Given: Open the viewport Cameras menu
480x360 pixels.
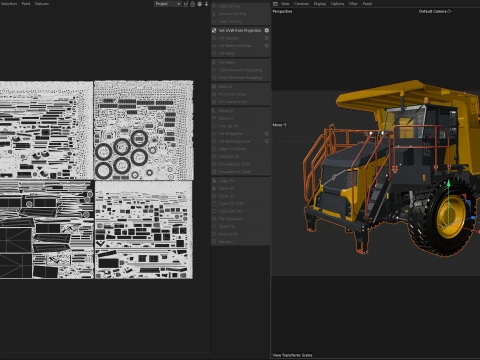Looking at the screenshot, I should [301, 4].
